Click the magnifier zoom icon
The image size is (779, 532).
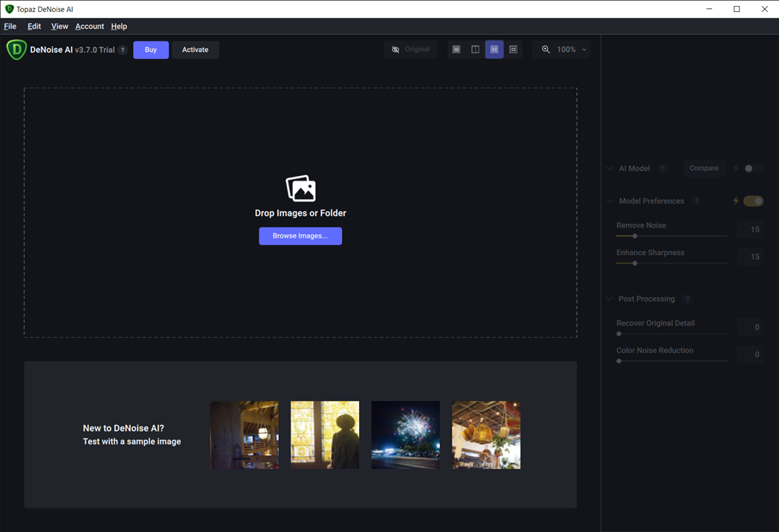coord(546,50)
